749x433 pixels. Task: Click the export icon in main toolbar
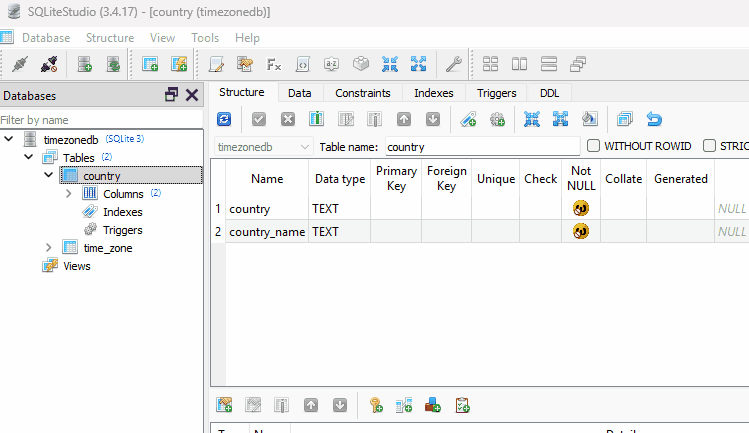click(x=418, y=64)
